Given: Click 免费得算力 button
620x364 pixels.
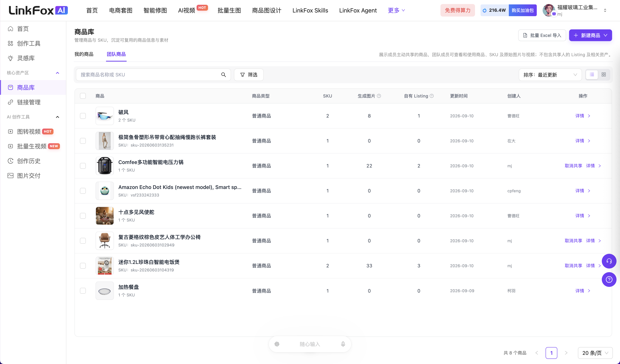Looking at the screenshot, I should tap(458, 10).
